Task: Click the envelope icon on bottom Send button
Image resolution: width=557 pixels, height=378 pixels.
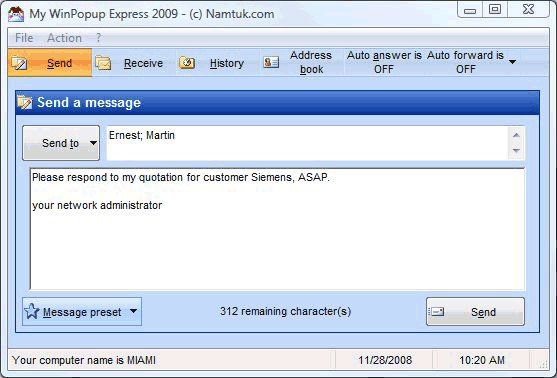Action: pos(436,312)
